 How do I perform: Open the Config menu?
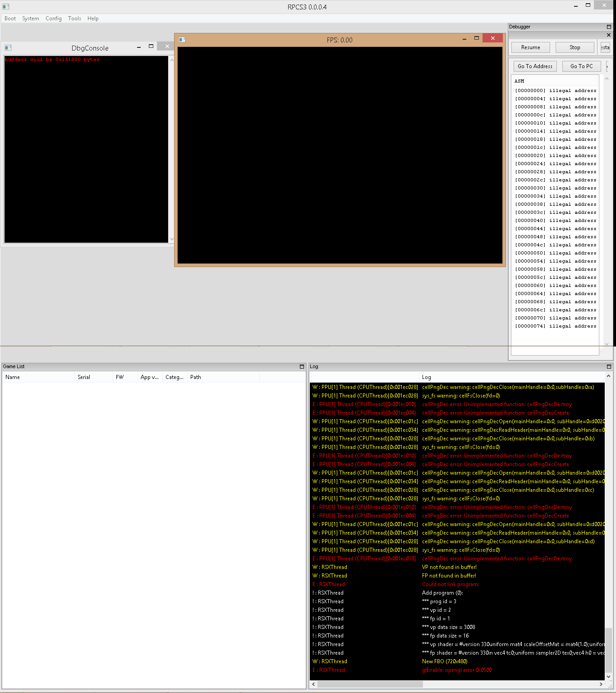tap(53, 18)
